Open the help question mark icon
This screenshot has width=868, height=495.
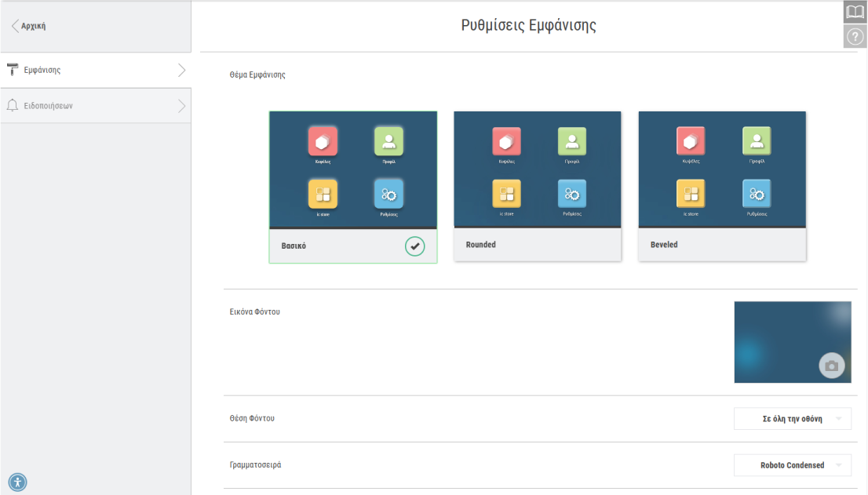point(855,37)
